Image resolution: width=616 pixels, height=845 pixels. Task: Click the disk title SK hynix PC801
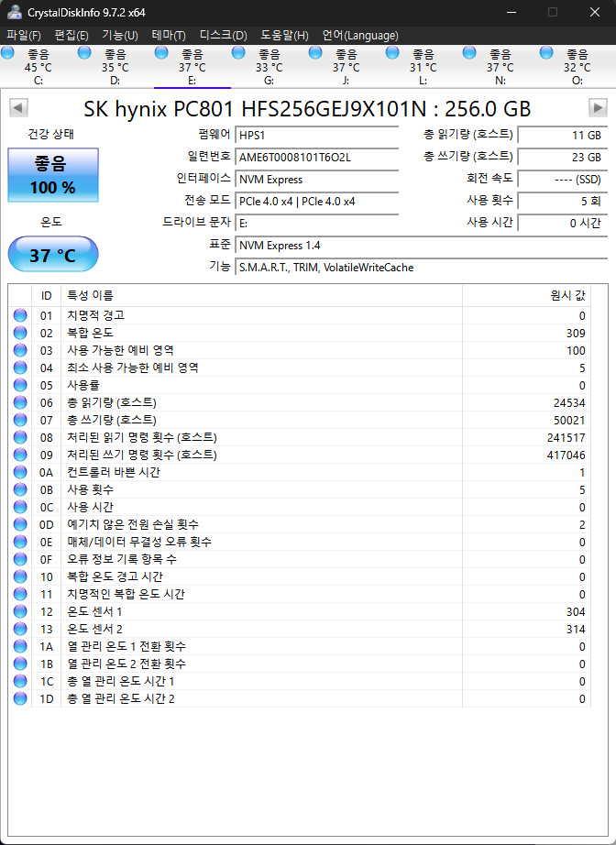(307, 109)
